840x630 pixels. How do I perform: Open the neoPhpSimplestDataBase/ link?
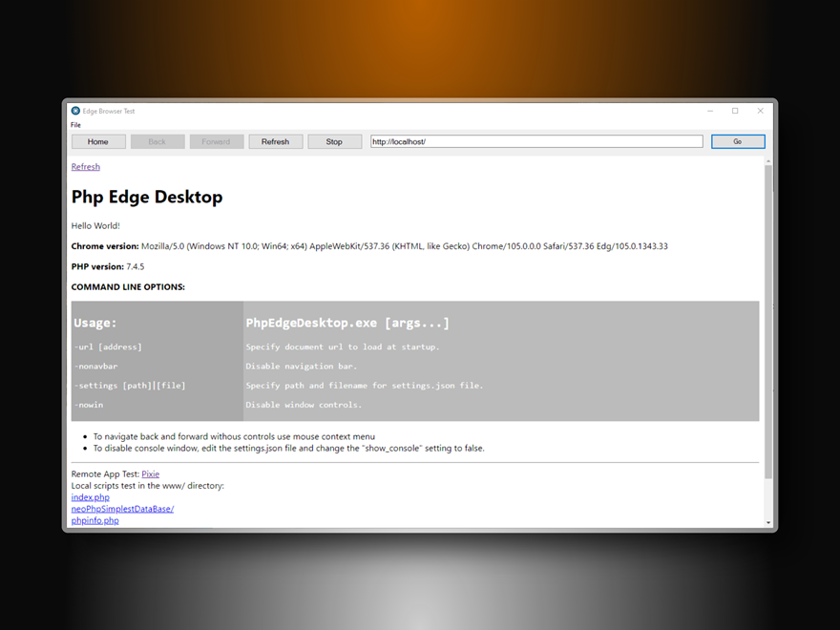point(122,509)
